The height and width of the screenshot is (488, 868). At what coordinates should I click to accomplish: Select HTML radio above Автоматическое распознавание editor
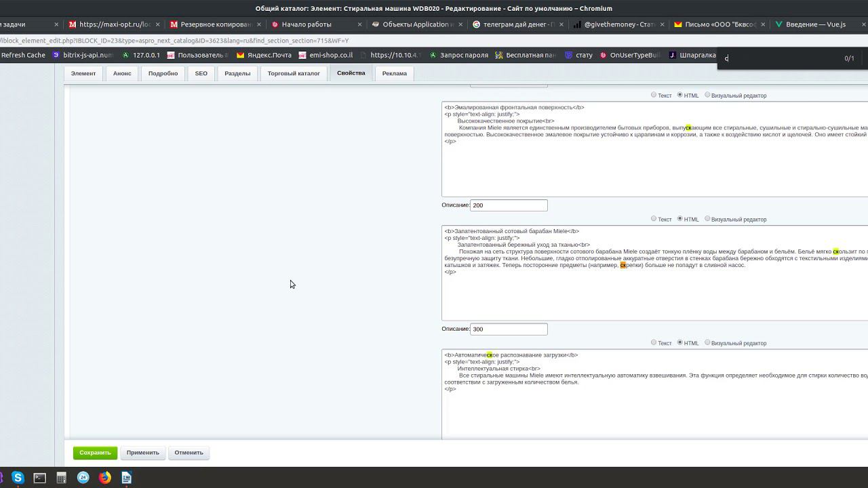coord(680,342)
